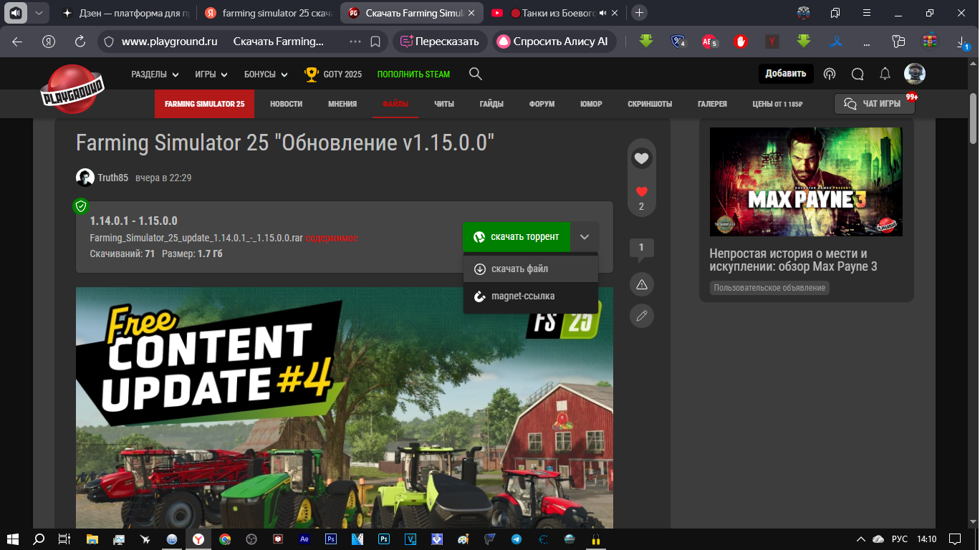This screenshot has width=980, height=550.
Task: Switch to the СКРИНШОТЫ tab
Action: 650,104
